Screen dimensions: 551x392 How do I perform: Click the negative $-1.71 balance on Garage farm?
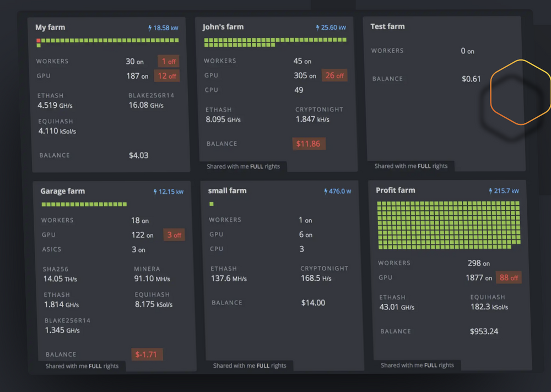[x=147, y=354]
